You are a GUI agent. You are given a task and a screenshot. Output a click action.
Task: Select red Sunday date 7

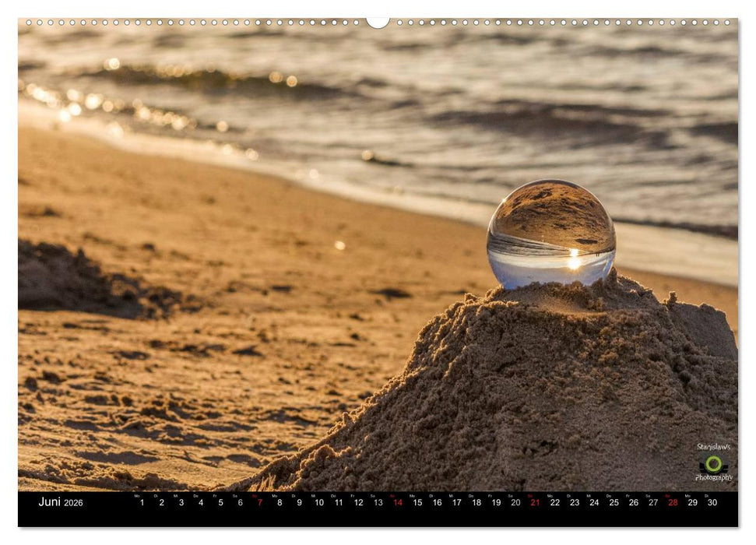[x=260, y=503]
